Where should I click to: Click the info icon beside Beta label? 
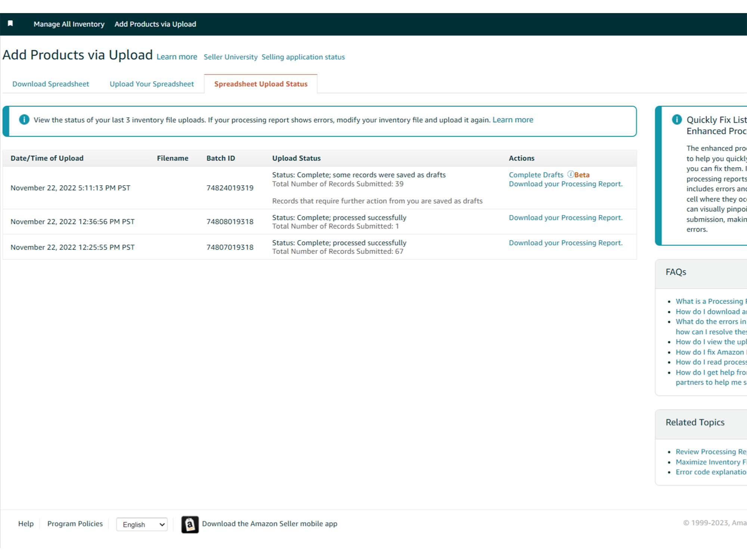point(570,174)
